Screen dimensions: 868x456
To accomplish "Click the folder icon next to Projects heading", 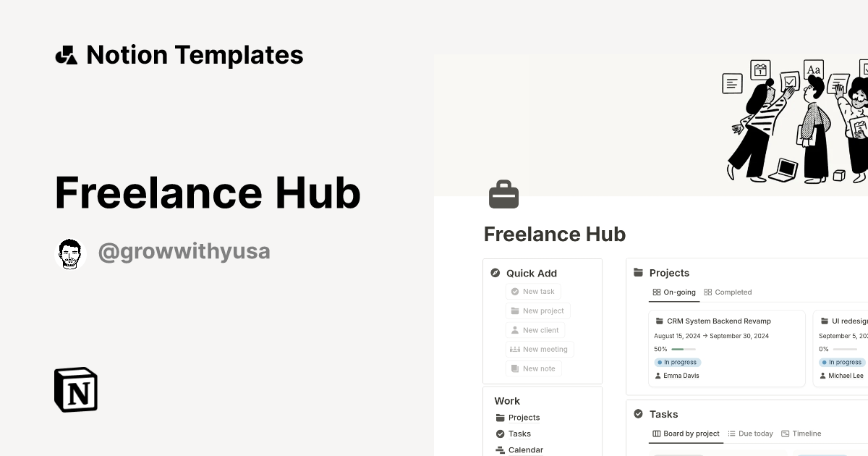I will pos(638,273).
